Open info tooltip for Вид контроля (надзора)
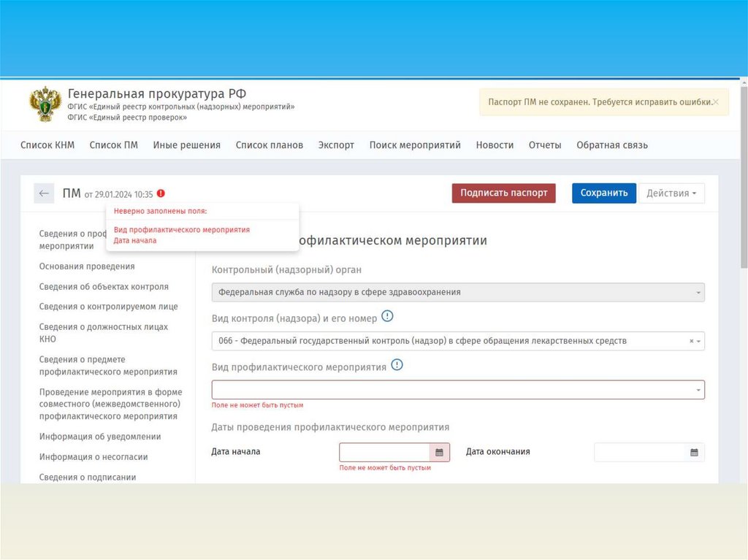 (x=387, y=315)
